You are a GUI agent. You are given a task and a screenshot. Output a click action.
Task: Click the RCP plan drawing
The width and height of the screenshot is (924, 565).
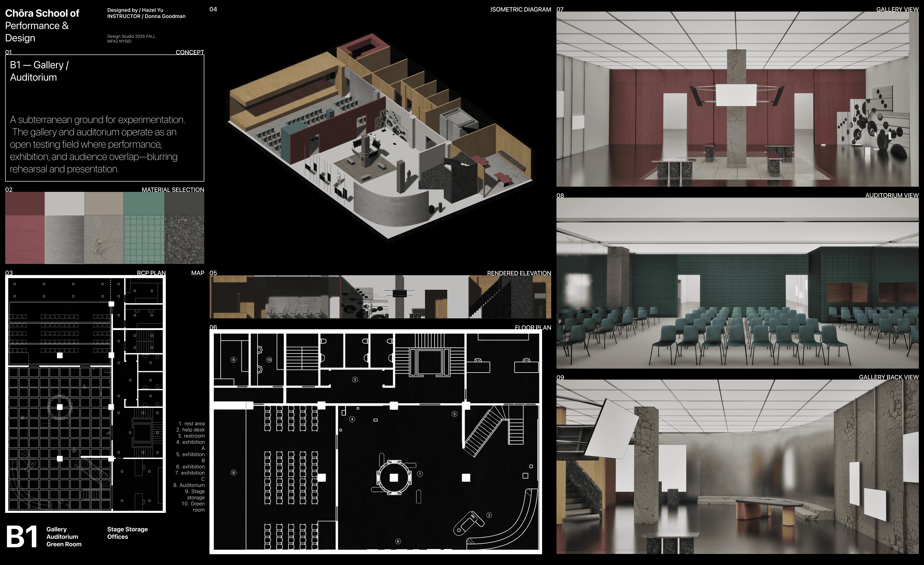pyautogui.click(x=85, y=394)
